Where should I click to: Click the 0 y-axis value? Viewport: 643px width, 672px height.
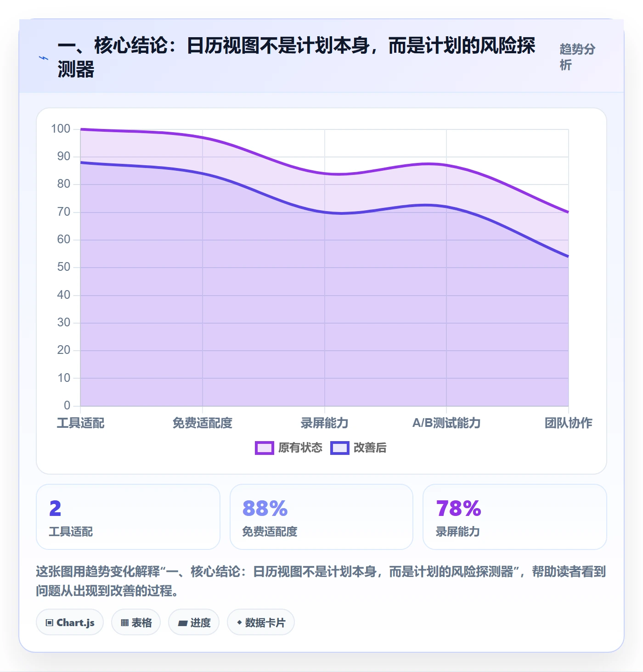click(x=67, y=405)
